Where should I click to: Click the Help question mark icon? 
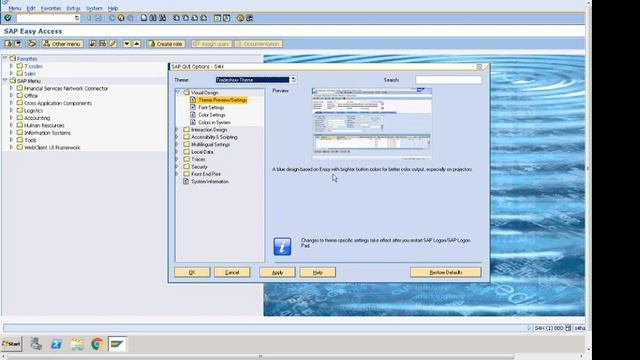pyautogui.click(x=240, y=18)
